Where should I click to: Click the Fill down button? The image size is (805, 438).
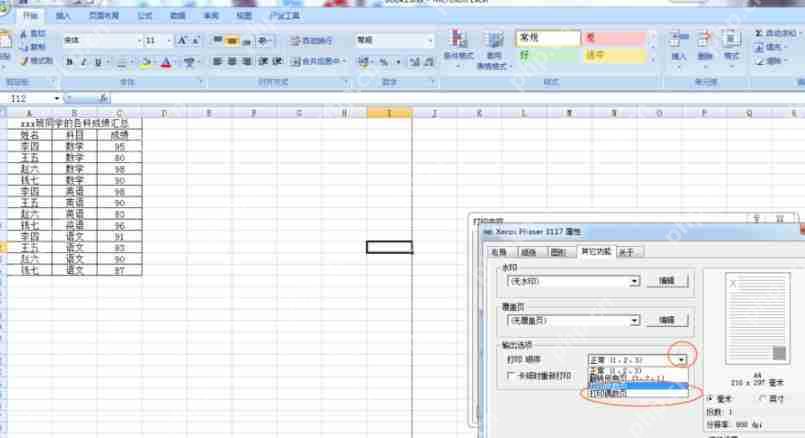click(x=769, y=47)
